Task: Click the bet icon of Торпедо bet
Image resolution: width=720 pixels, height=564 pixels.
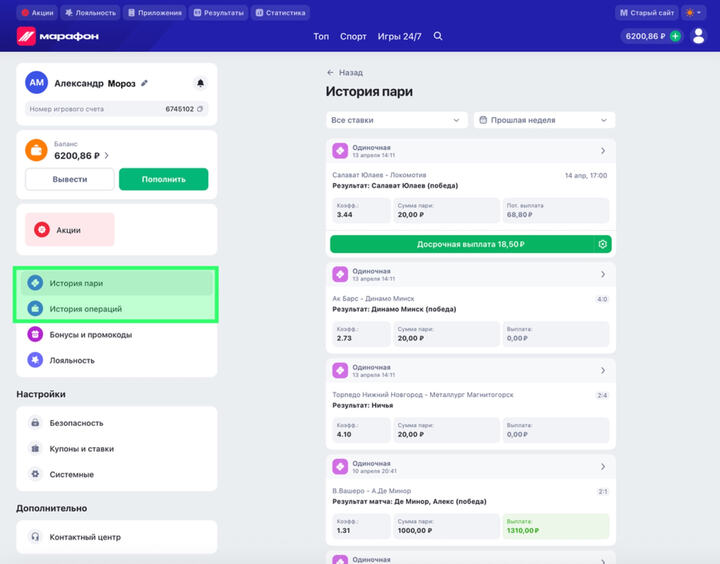Action: (x=340, y=370)
